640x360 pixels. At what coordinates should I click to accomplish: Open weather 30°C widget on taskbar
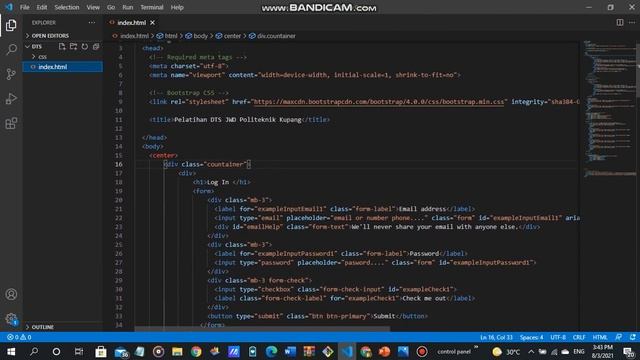tap(507, 351)
